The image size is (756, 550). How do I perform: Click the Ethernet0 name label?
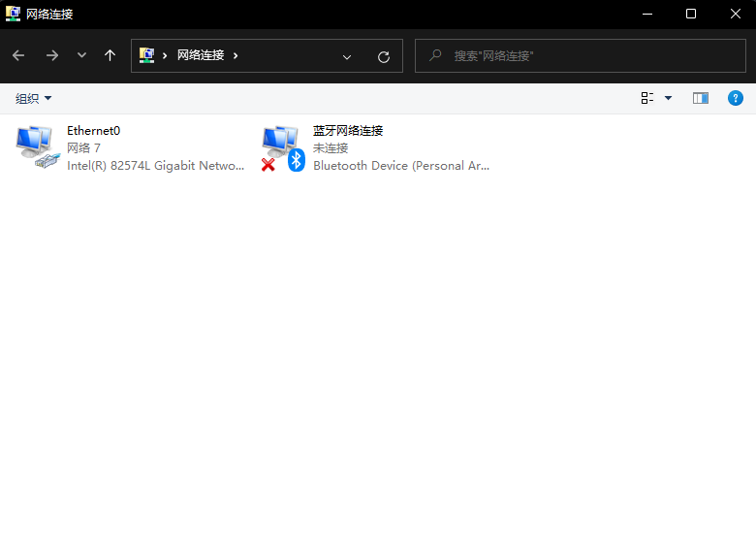click(x=93, y=131)
